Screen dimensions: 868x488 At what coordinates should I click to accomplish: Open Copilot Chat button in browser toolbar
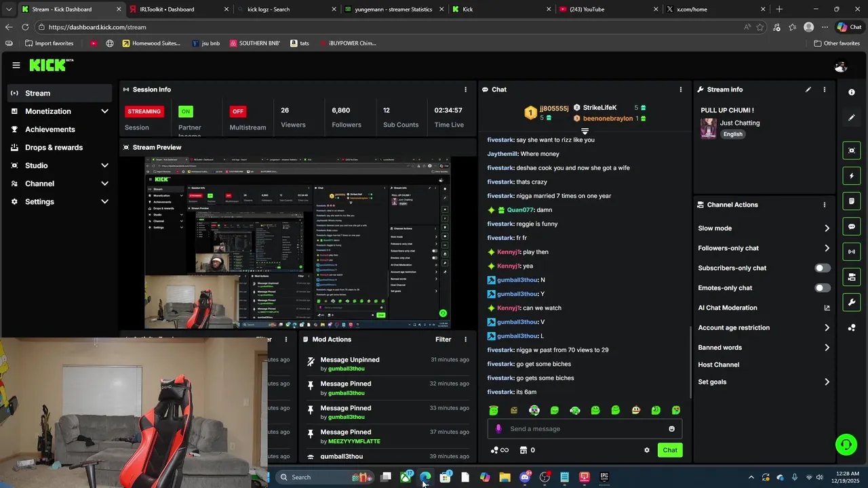849,27
